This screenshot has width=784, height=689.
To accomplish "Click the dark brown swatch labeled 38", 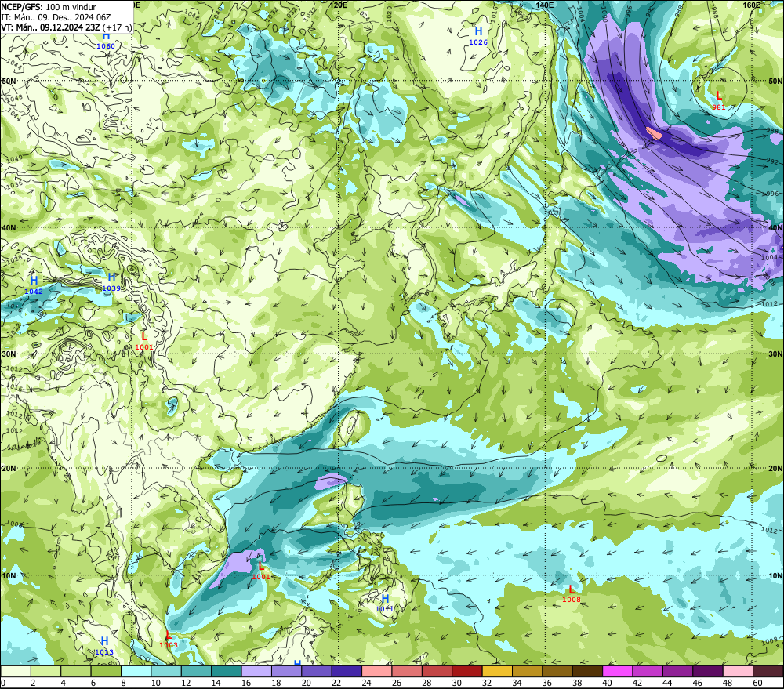I will click(x=587, y=672).
